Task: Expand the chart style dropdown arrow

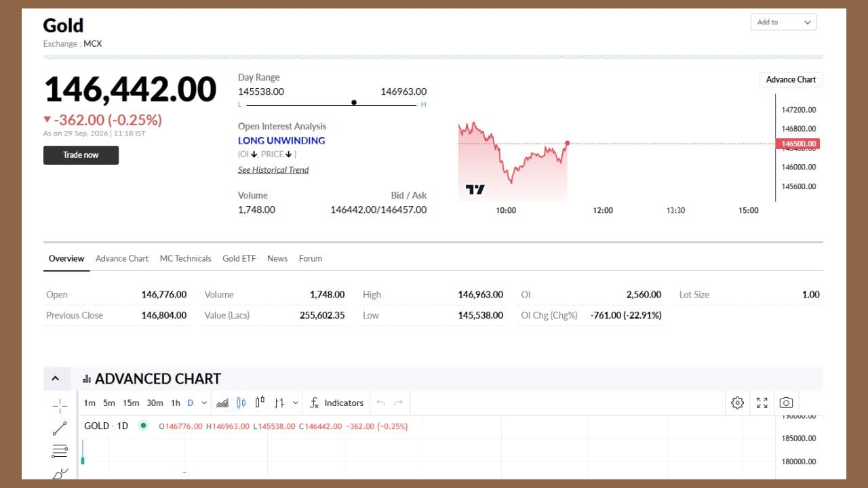Action: (x=296, y=403)
